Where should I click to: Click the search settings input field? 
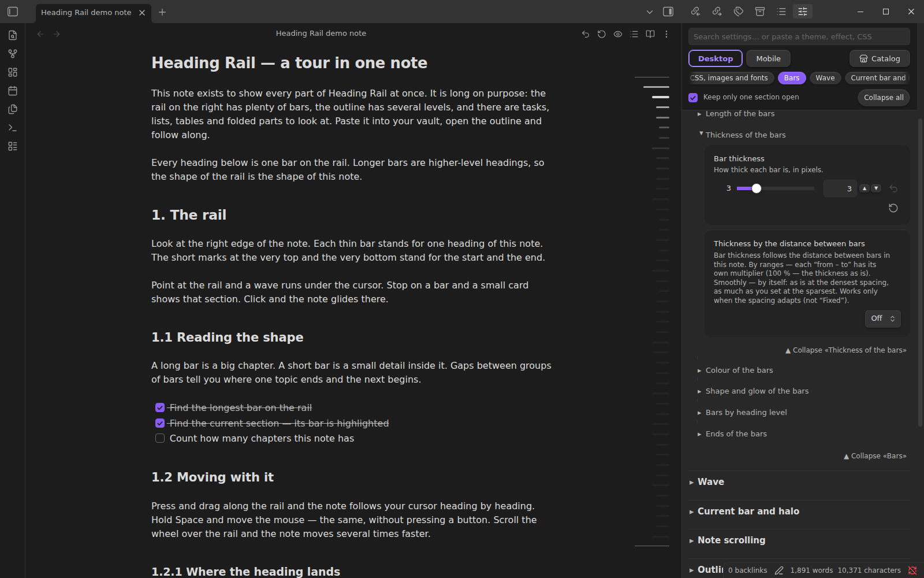point(799,36)
